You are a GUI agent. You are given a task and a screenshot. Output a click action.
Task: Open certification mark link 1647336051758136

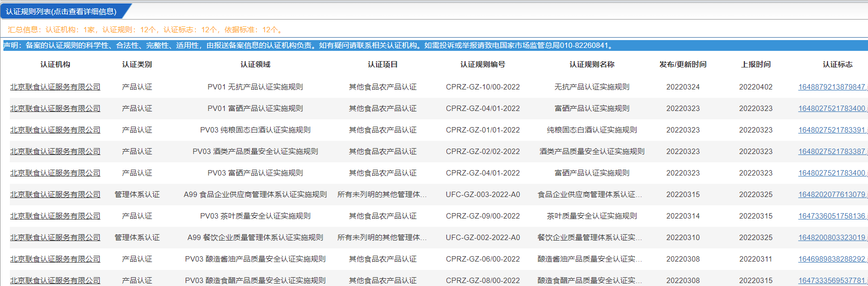[x=833, y=216]
